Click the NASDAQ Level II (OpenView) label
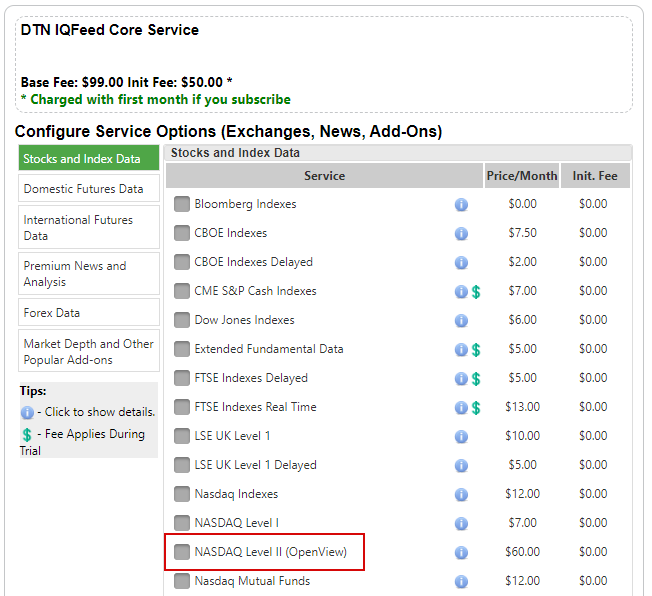652x596 pixels. click(271, 552)
